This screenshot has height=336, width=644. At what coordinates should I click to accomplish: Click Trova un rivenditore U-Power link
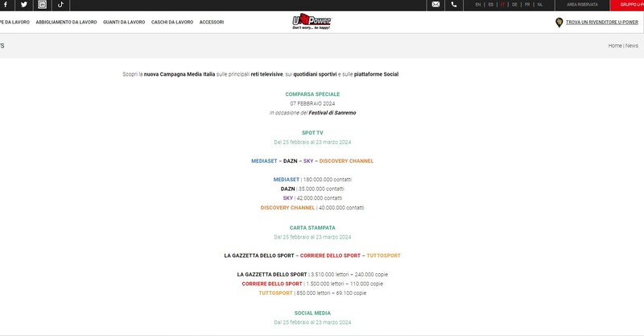pos(602,23)
